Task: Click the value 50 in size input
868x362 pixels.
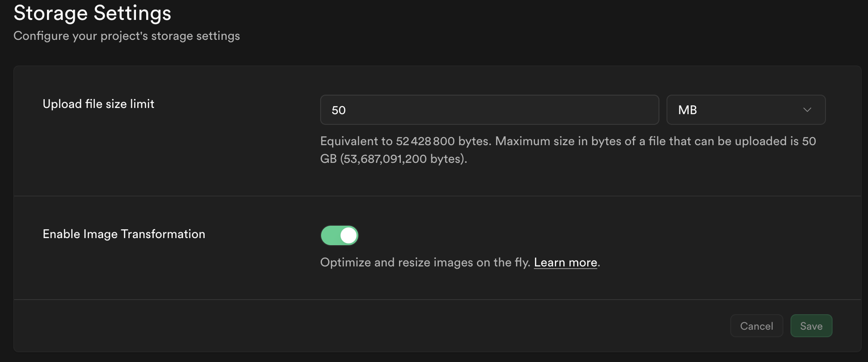Action: click(339, 110)
